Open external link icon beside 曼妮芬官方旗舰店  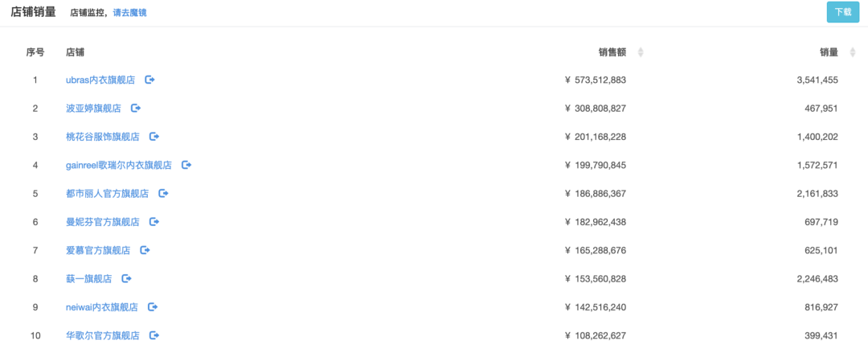point(154,222)
